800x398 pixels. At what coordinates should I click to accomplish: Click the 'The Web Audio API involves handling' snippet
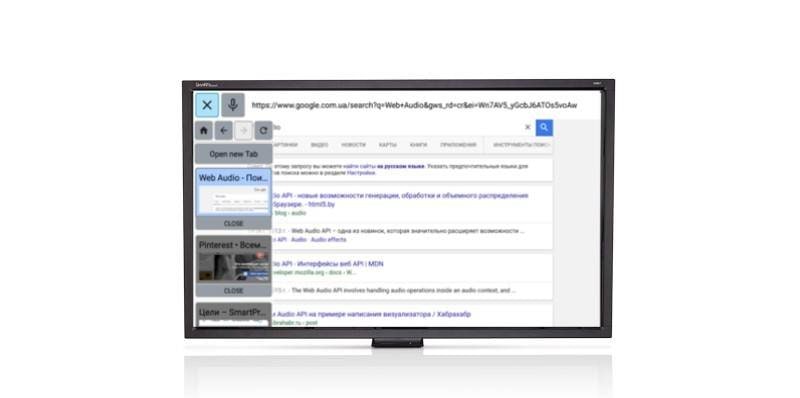click(403, 290)
